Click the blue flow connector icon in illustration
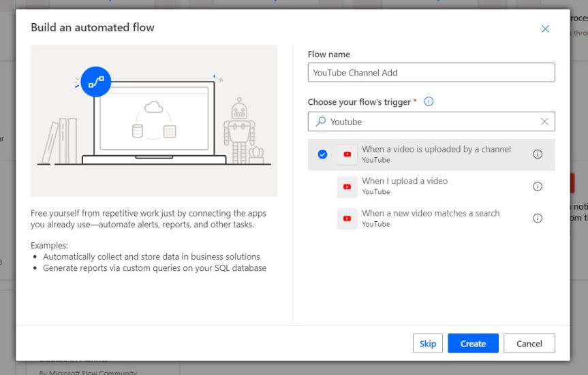This screenshot has height=375, width=588. pos(95,82)
